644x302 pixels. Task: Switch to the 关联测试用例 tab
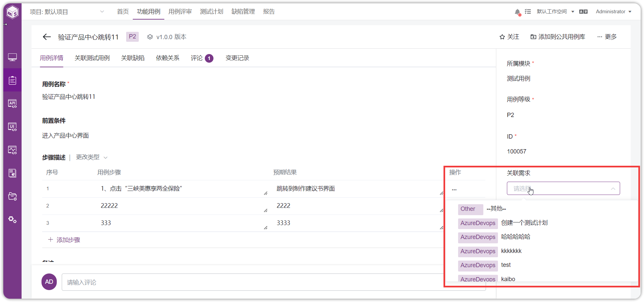92,58
